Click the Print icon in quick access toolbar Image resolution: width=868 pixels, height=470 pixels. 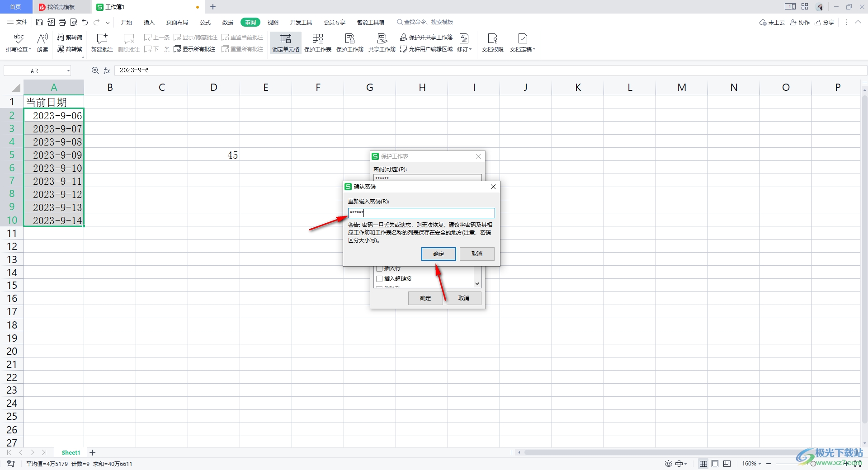point(62,22)
